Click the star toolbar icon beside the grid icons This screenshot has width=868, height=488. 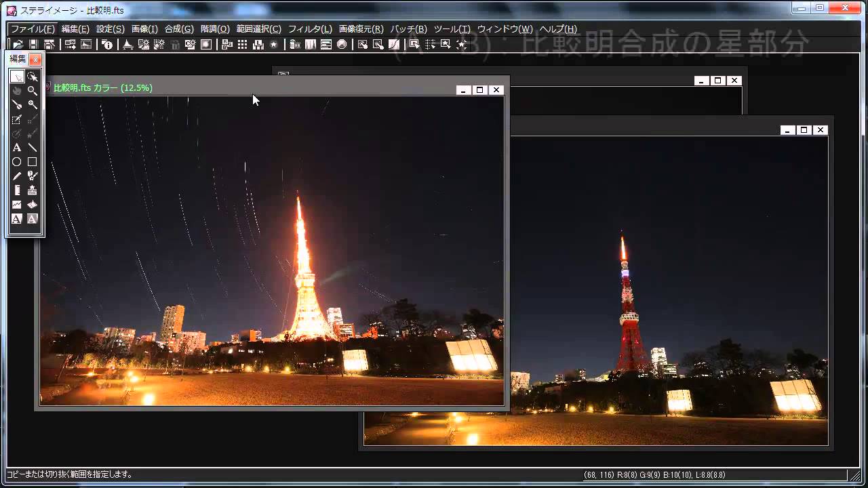[x=274, y=45]
